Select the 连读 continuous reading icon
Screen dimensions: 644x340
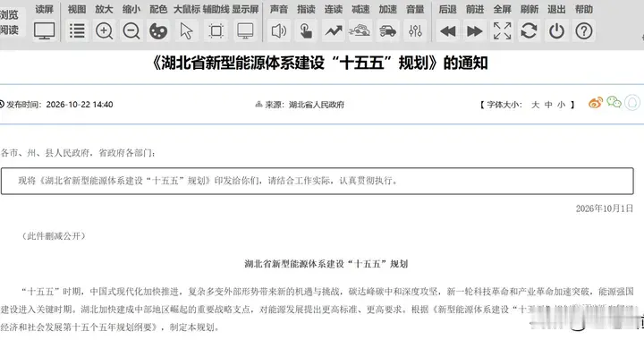(x=333, y=30)
